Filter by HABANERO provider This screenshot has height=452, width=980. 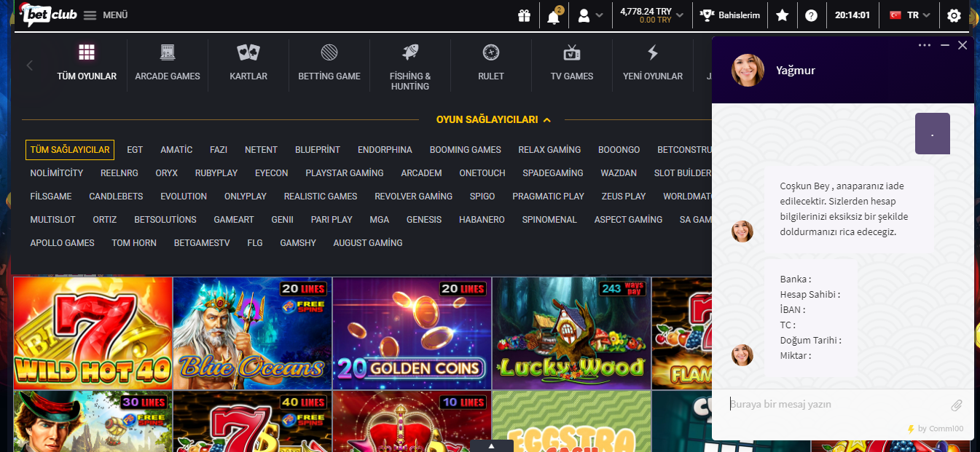tap(482, 220)
